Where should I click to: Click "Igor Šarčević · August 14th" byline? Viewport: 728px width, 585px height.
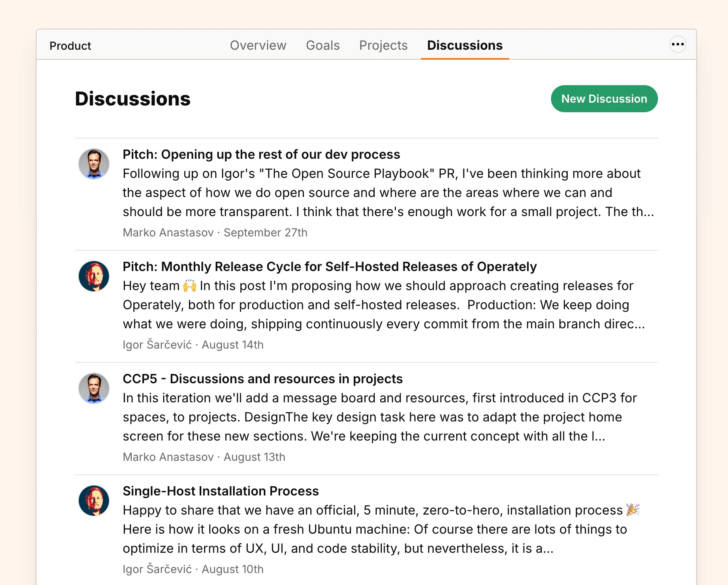click(193, 345)
